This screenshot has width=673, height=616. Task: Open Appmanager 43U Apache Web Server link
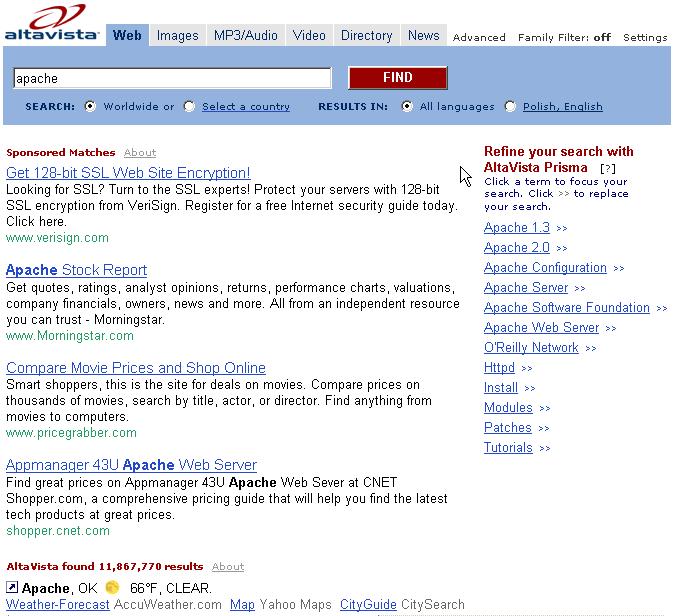pyautogui.click(x=131, y=465)
